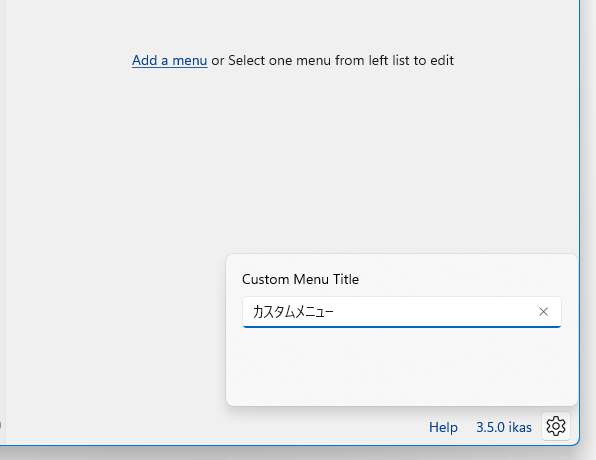
Task: Click the カスタムメニュー text in the field
Action: pos(293,312)
